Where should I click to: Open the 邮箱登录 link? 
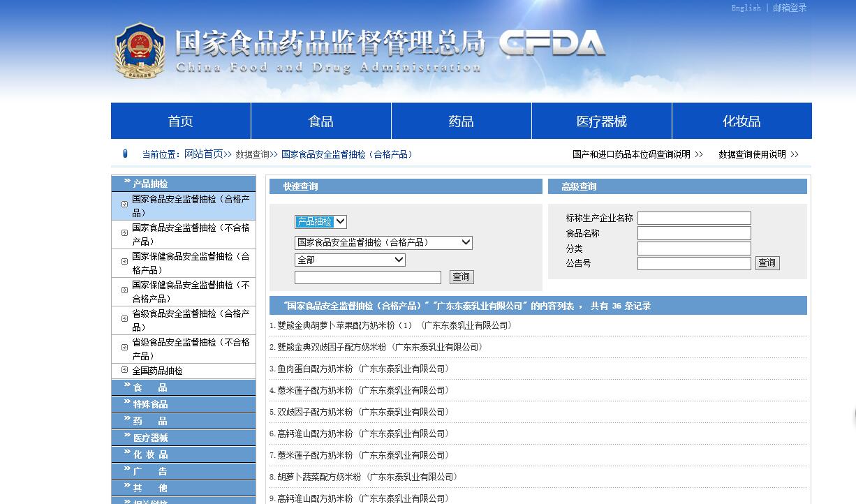tap(790, 8)
